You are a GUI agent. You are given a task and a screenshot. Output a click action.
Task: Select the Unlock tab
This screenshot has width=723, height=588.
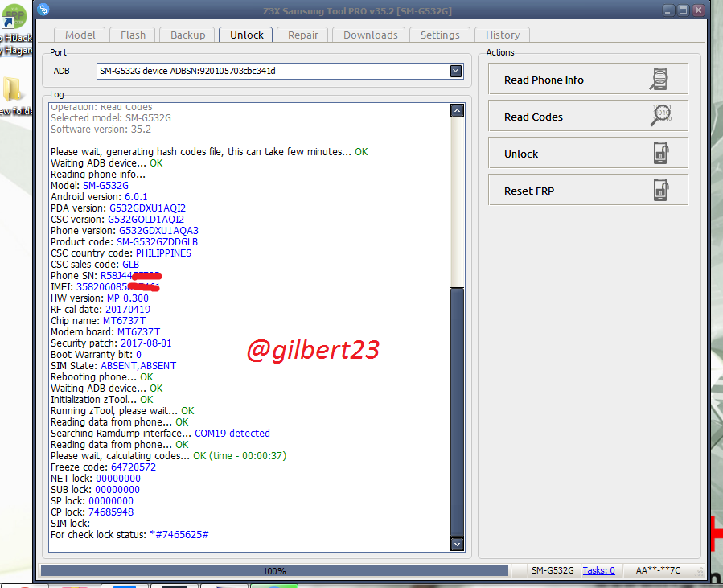(246, 35)
